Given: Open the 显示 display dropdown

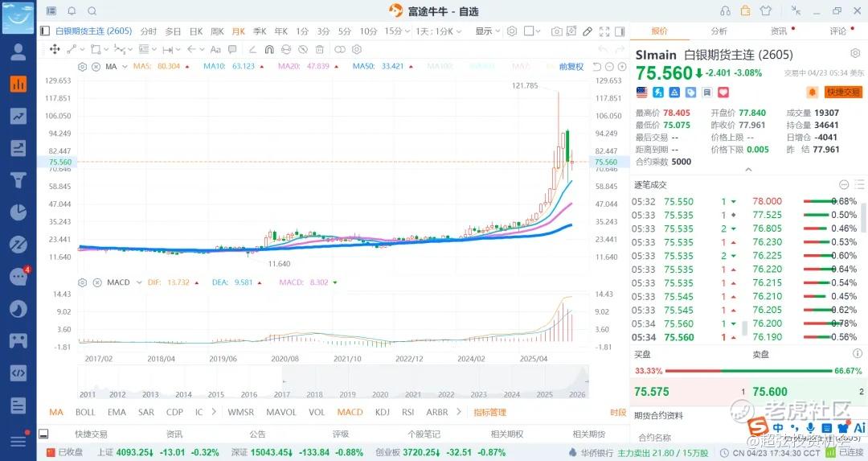Looking at the screenshot, I should pyautogui.click(x=487, y=31).
